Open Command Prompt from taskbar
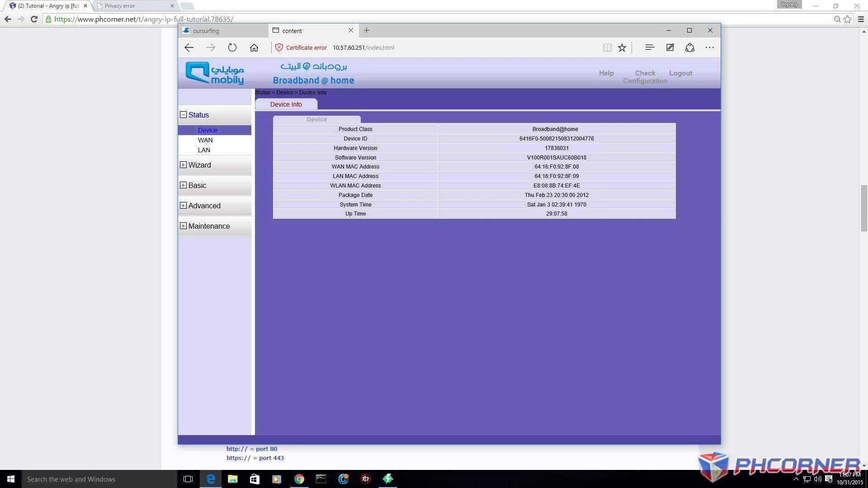 click(x=321, y=479)
